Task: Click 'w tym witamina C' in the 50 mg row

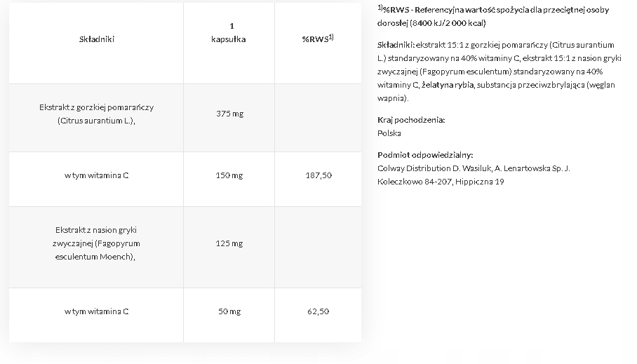Action: click(97, 311)
